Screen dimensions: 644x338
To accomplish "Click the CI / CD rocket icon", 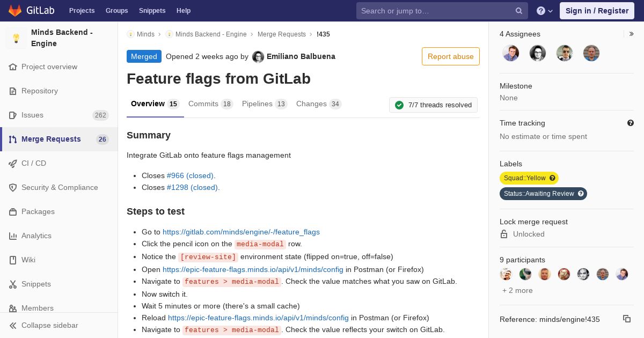I will (13, 164).
